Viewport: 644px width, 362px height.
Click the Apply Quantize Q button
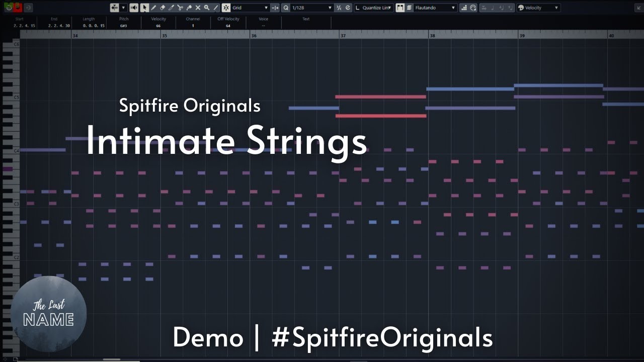pos(286,8)
